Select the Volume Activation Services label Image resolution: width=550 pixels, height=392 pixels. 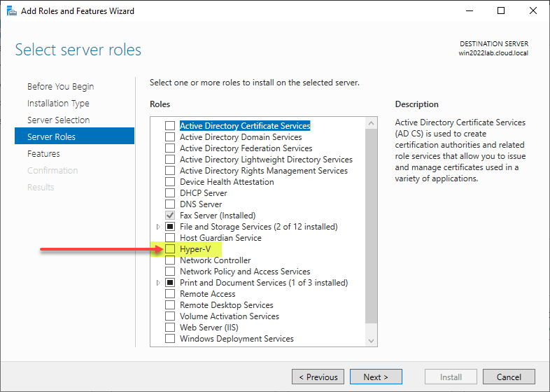[x=230, y=316]
